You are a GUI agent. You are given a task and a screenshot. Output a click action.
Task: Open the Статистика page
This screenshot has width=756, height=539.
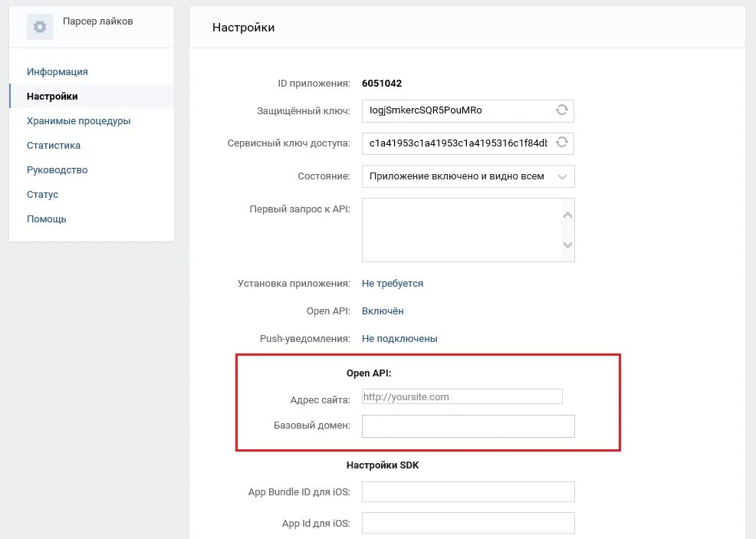(54, 146)
